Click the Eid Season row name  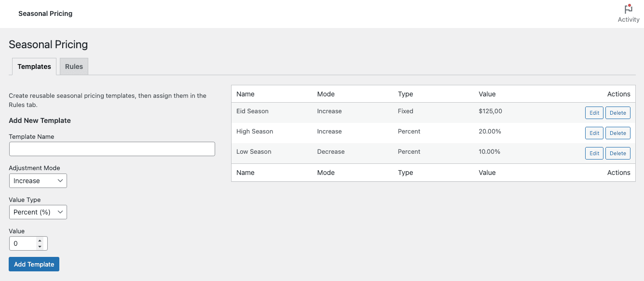pos(252,111)
